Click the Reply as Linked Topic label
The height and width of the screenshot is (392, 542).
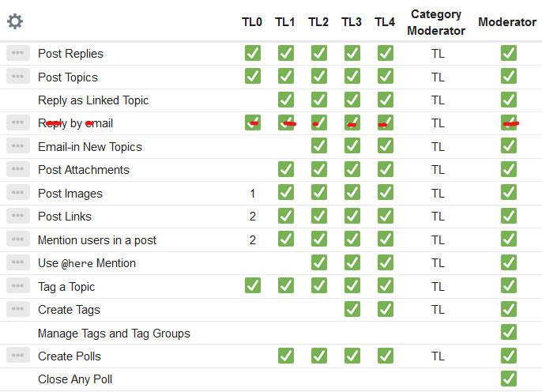pyautogui.click(x=93, y=100)
